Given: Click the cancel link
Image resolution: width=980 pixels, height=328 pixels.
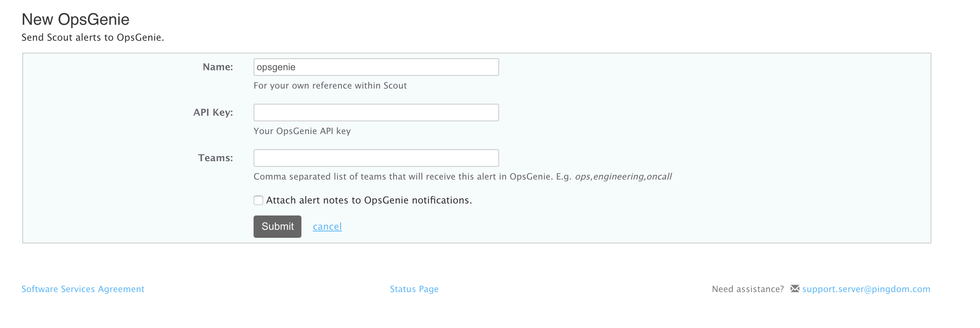Looking at the screenshot, I should 327,226.
